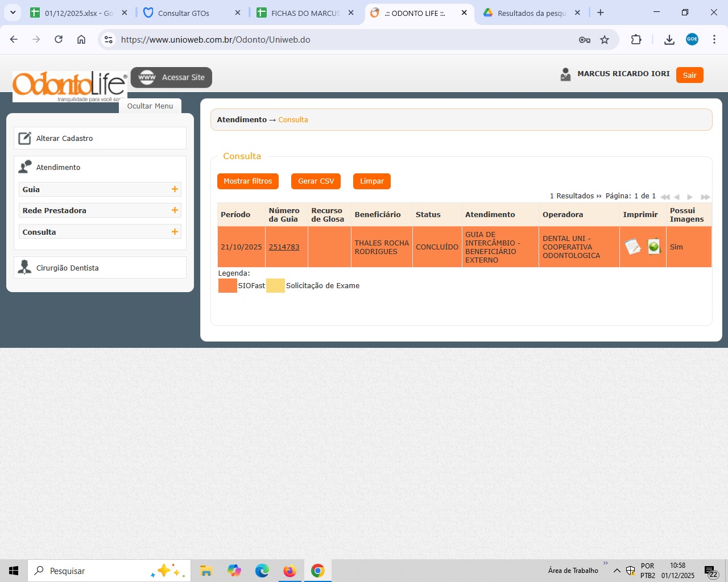Hide the sidebar with Ocultar Menu
Screen dimensions: 728x582
tap(150, 106)
